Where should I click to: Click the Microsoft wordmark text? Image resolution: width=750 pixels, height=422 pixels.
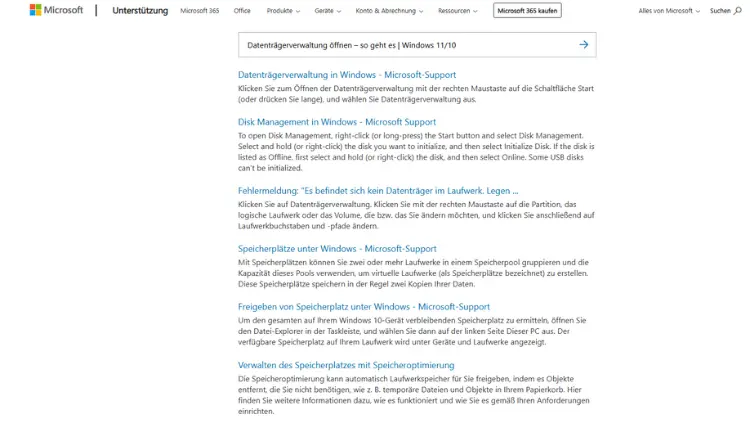click(x=63, y=10)
